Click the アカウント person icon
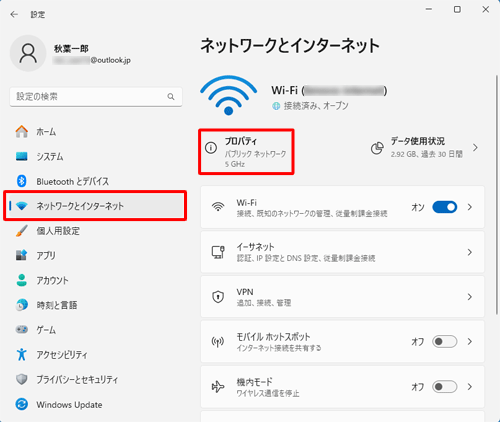 click(x=22, y=280)
